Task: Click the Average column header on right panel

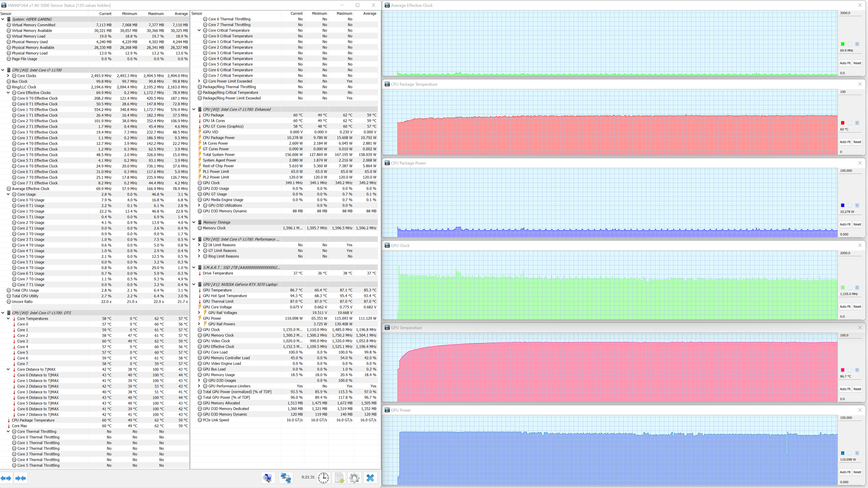Action: click(x=369, y=14)
